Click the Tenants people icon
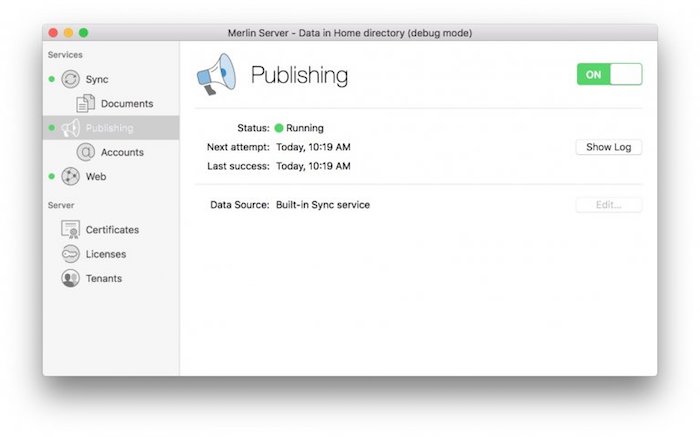The width and height of the screenshot is (700, 437). pyautogui.click(x=71, y=278)
